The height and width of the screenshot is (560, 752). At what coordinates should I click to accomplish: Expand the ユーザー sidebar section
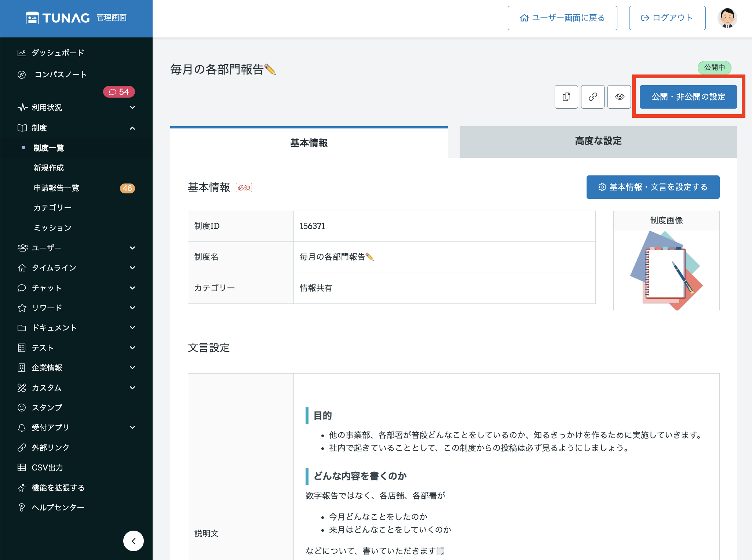pyautogui.click(x=132, y=248)
